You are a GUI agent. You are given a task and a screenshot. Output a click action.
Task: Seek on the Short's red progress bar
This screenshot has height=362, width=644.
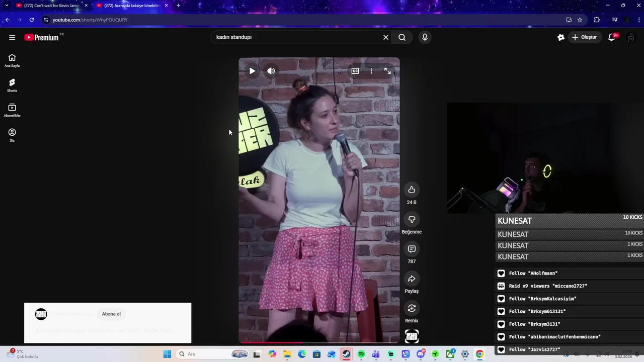tap(319, 342)
